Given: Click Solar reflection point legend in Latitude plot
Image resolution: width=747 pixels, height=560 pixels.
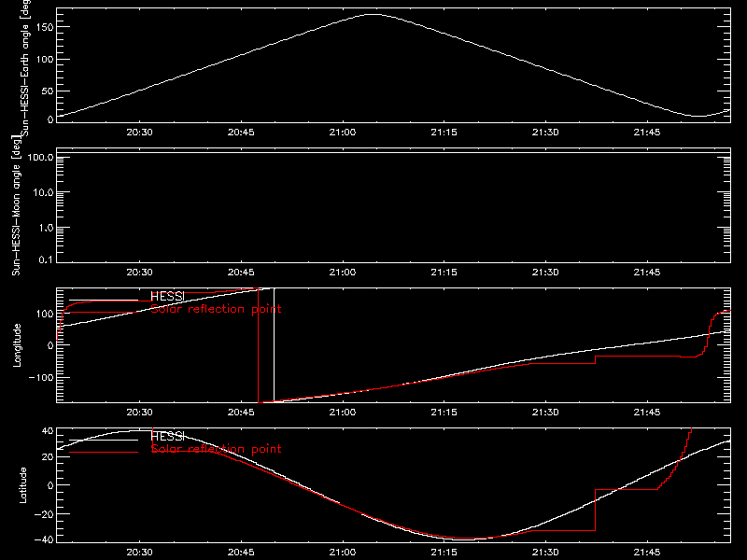Looking at the screenshot, I should click(216, 449).
